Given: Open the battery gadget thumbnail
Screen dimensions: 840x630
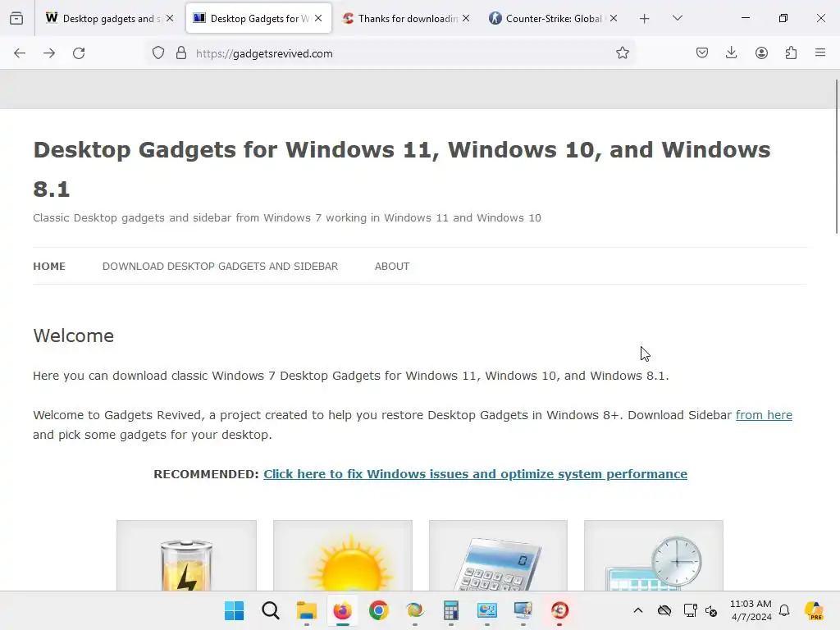Looking at the screenshot, I should (186, 555).
